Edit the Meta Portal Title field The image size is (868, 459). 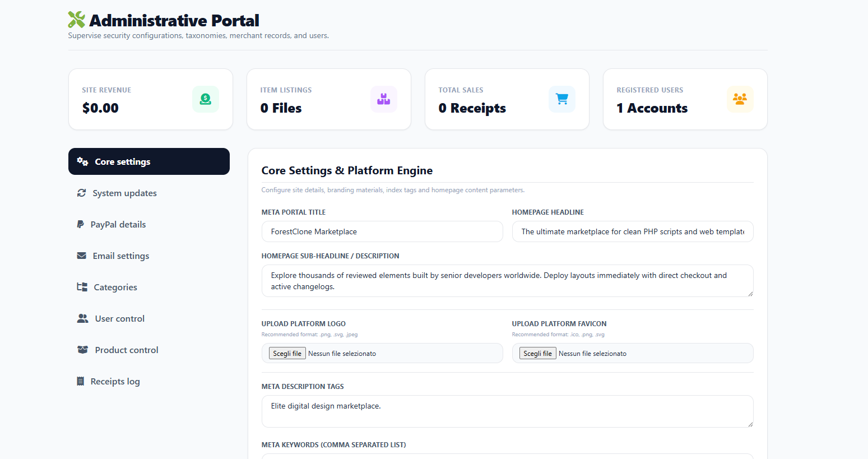click(382, 231)
